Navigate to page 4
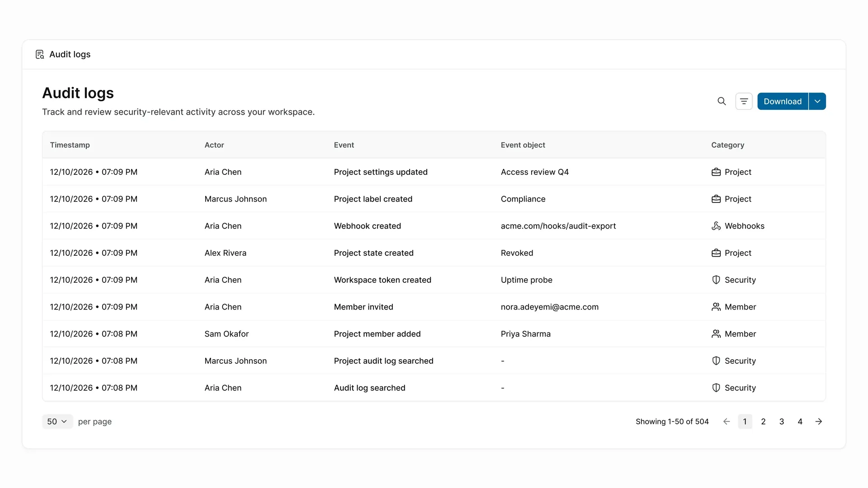 800,422
